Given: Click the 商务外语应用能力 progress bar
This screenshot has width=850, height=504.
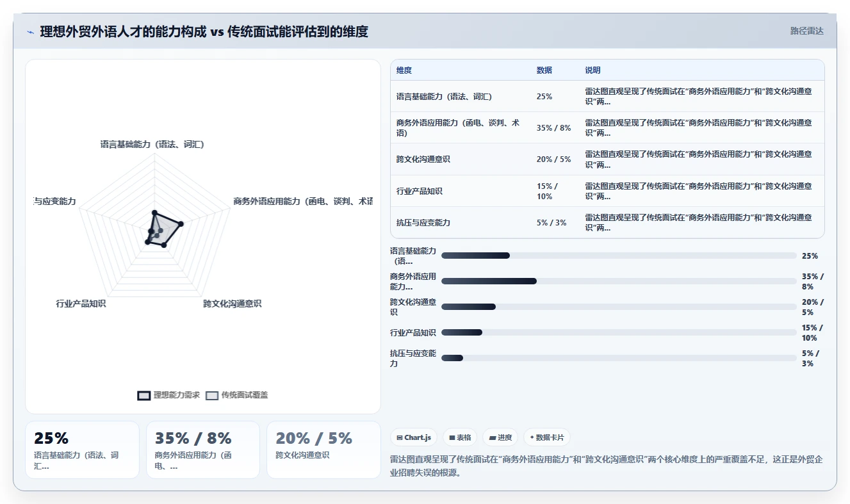Looking at the screenshot, I should coord(619,281).
